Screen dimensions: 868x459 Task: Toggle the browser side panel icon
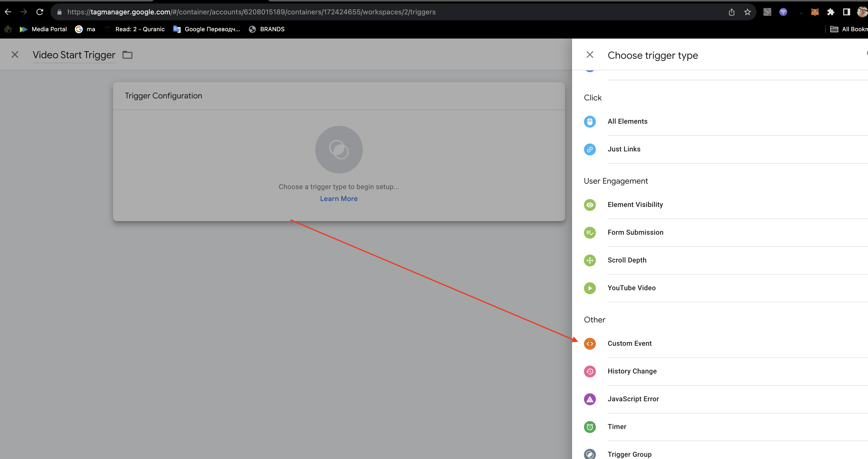(x=846, y=12)
